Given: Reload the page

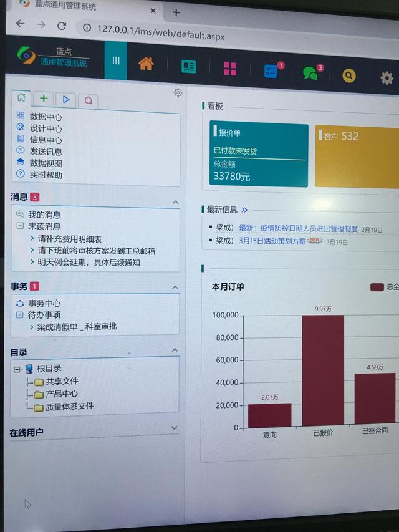Looking at the screenshot, I should click(x=62, y=26).
